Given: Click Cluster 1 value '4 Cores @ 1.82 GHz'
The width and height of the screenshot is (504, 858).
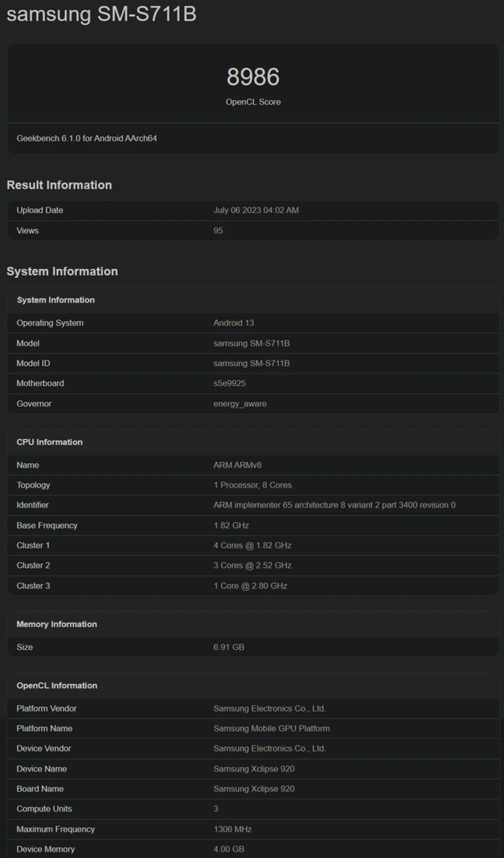Looking at the screenshot, I should (x=252, y=545).
